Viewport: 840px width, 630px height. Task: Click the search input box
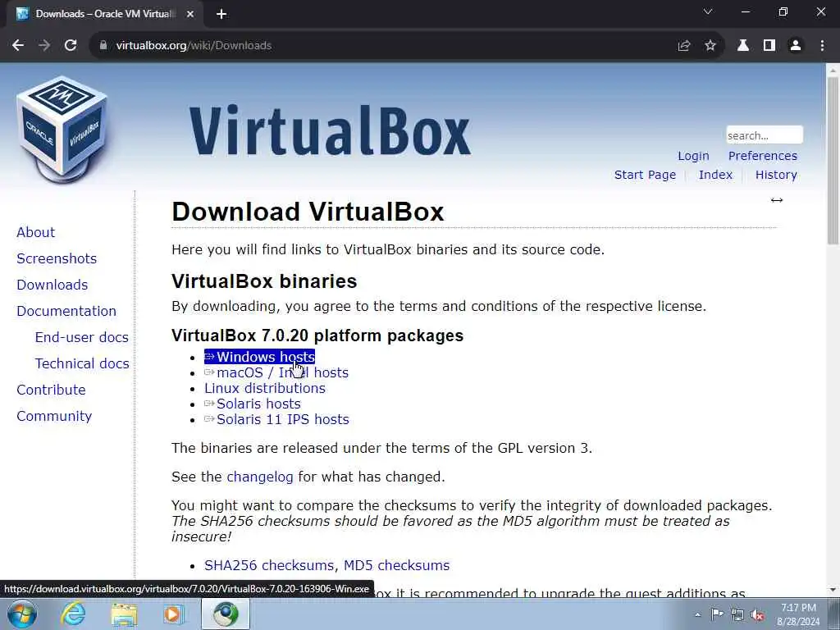click(x=765, y=135)
